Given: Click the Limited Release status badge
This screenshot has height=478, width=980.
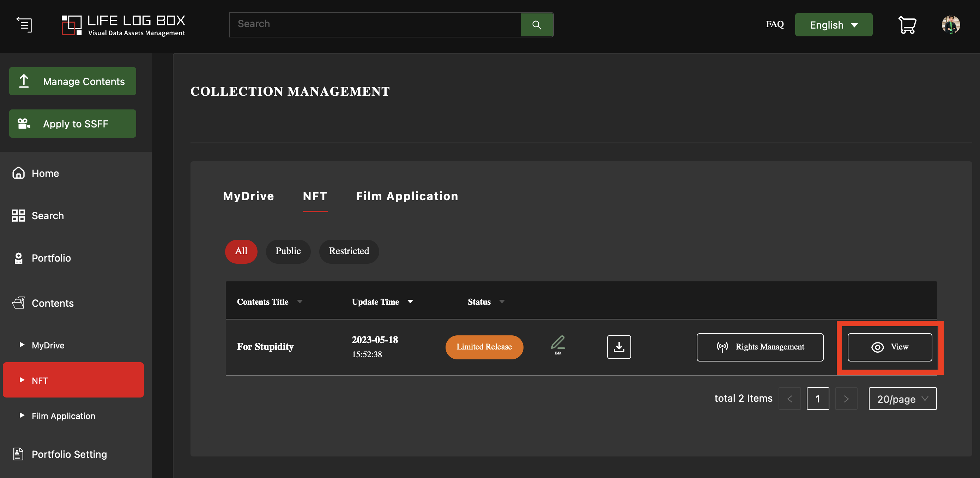Looking at the screenshot, I should 484,347.
